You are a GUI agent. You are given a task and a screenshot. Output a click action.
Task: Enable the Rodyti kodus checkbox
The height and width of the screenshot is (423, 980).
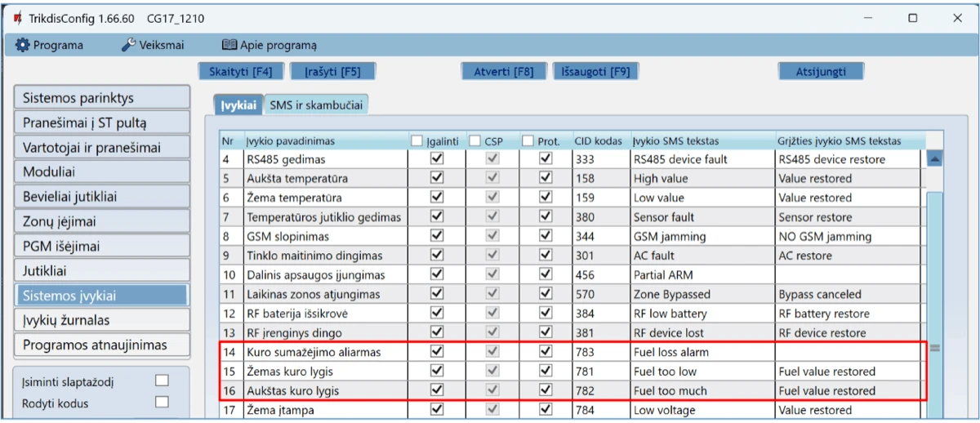[x=162, y=402]
